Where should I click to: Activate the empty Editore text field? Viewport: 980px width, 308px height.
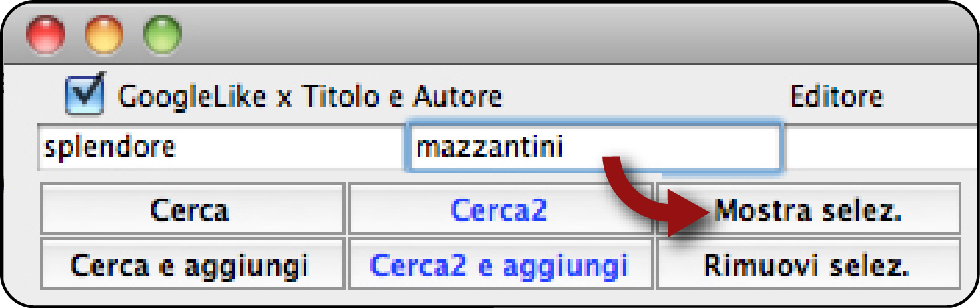click(879, 147)
